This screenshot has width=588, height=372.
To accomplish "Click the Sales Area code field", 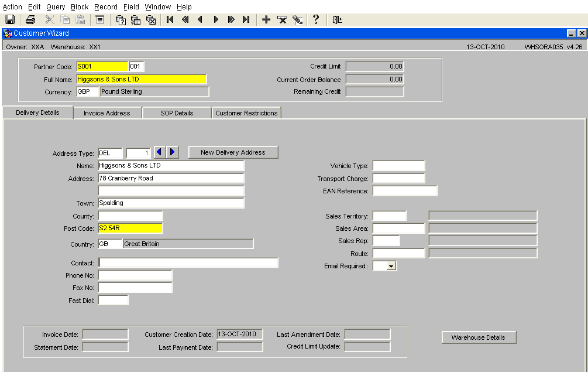I will (x=398, y=228).
